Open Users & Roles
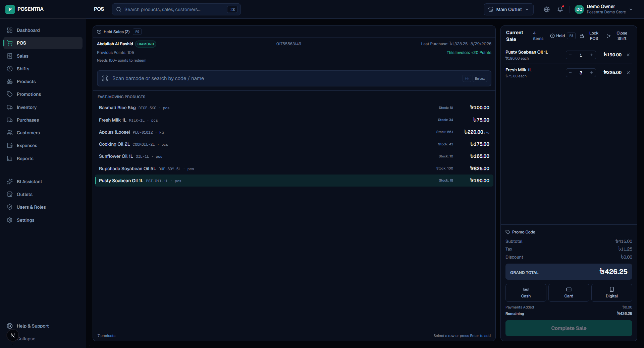The image size is (644, 348). tap(43, 207)
